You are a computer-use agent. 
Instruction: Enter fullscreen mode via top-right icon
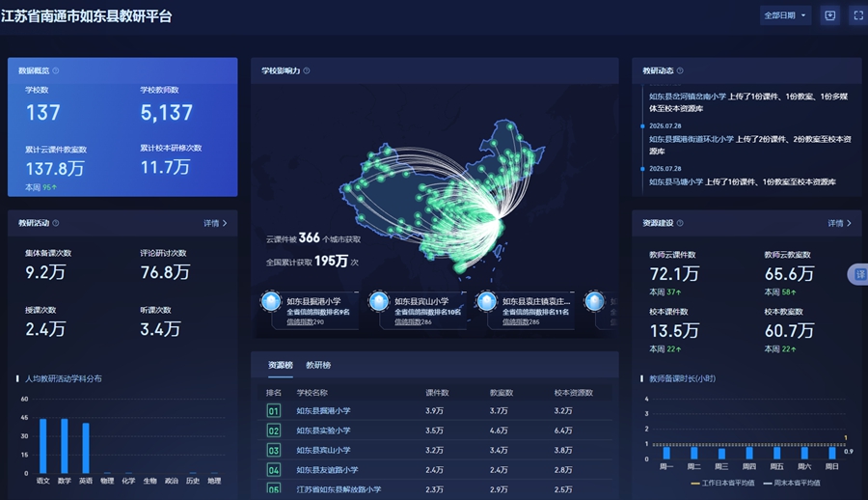[x=856, y=15]
